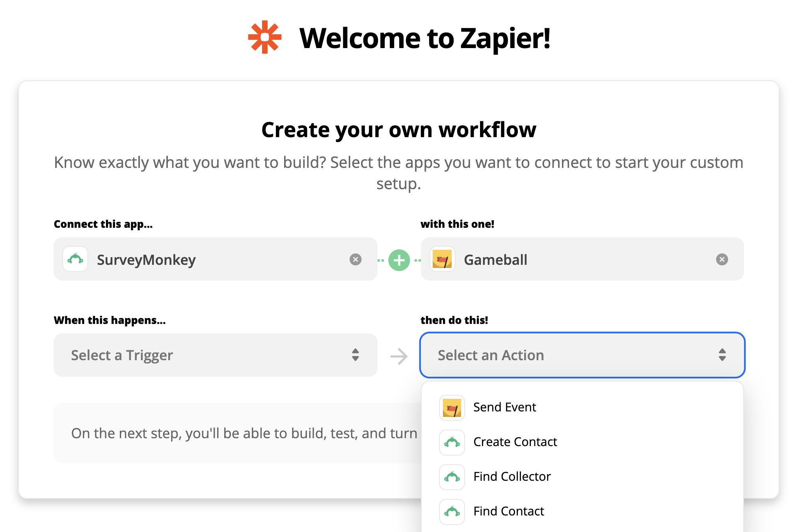The image size is (800, 532).
Task: Click the green plus connector icon
Action: pyautogui.click(x=399, y=260)
